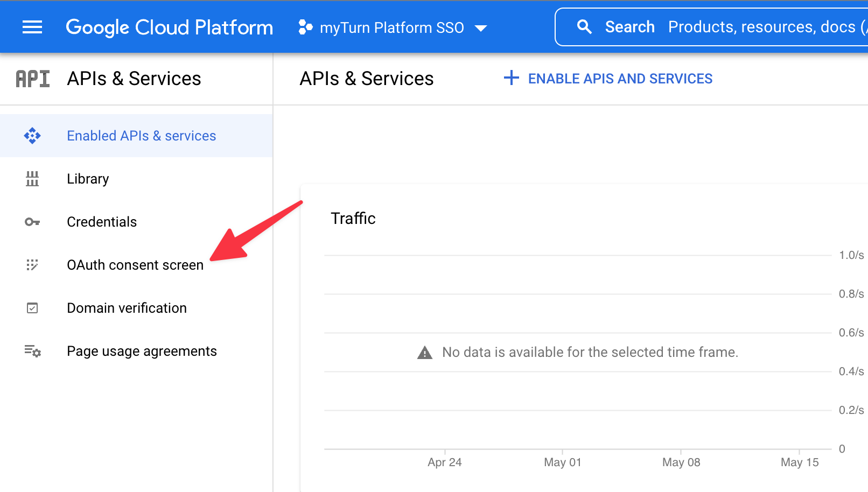Click the search magnifier icon

[x=584, y=27]
